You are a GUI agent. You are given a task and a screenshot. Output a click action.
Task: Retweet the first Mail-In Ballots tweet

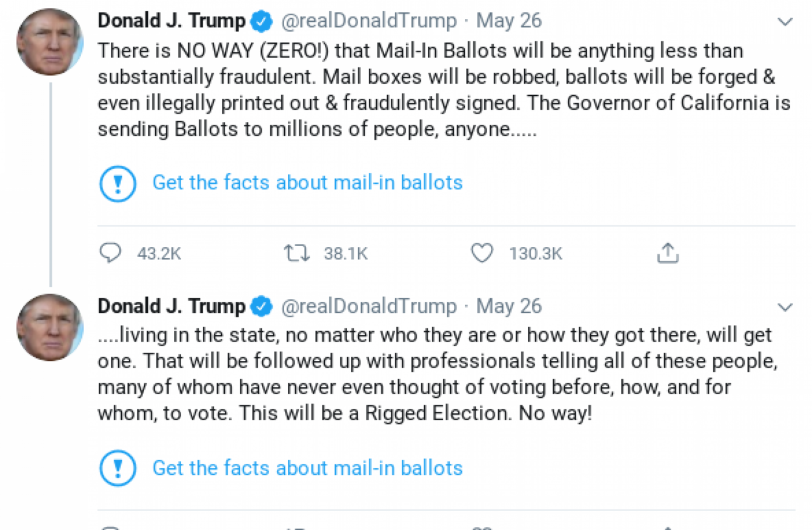tap(297, 253)
